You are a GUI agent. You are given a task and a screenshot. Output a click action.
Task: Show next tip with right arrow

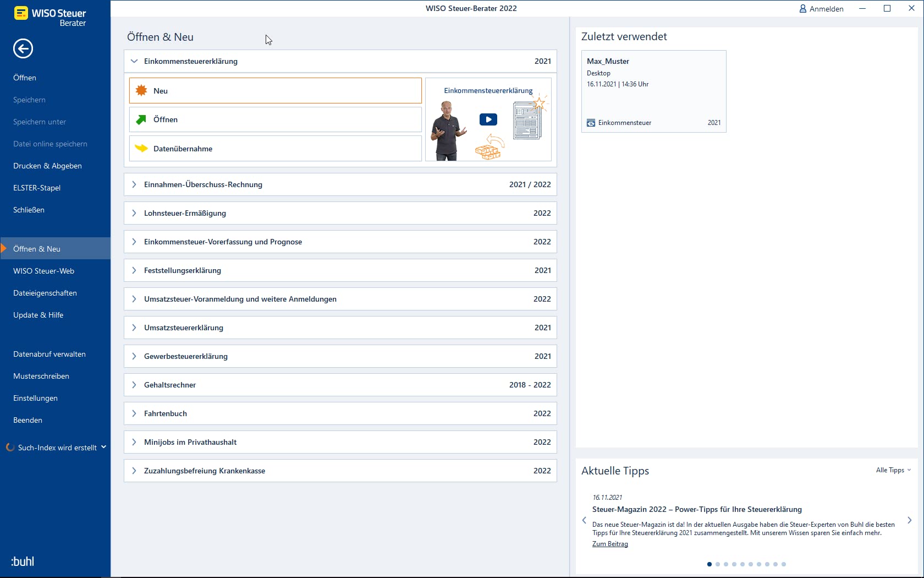910,520
